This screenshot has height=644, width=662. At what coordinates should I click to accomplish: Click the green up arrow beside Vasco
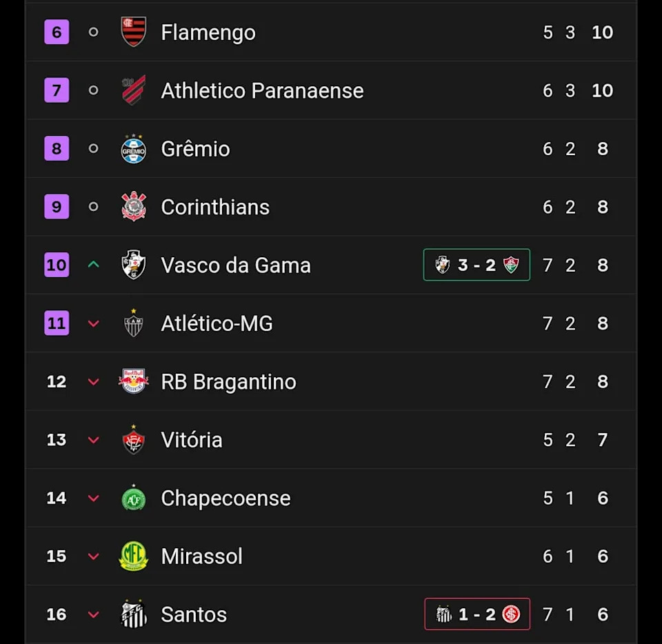pyautogui.click(x=94, y=265)
